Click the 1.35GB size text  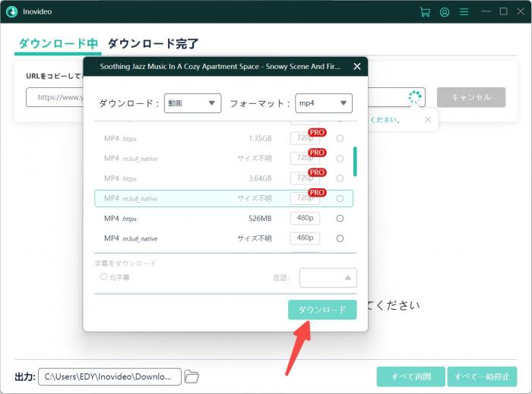click(x=260, y=138)
